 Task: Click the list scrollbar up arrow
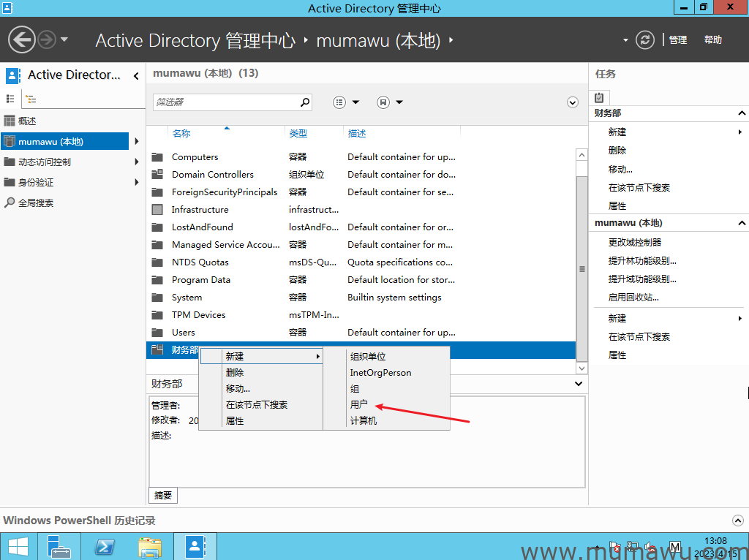(x=581, y=155)
